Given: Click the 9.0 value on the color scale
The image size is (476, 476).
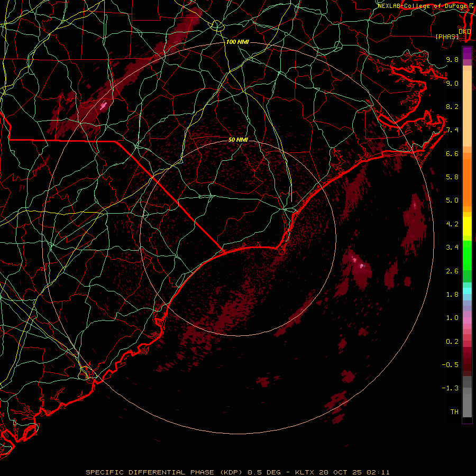Looking at the screenshot, I should 452,83.
